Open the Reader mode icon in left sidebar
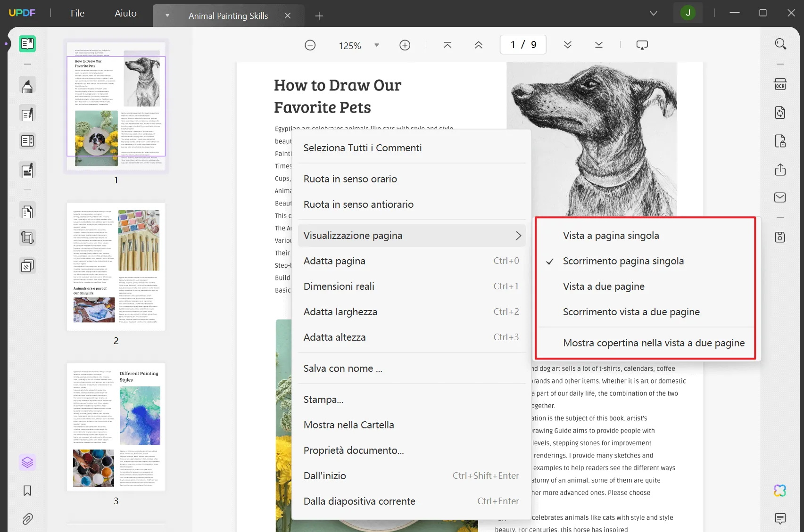Viewport: 804px width, 532px height. pos(27,44)
